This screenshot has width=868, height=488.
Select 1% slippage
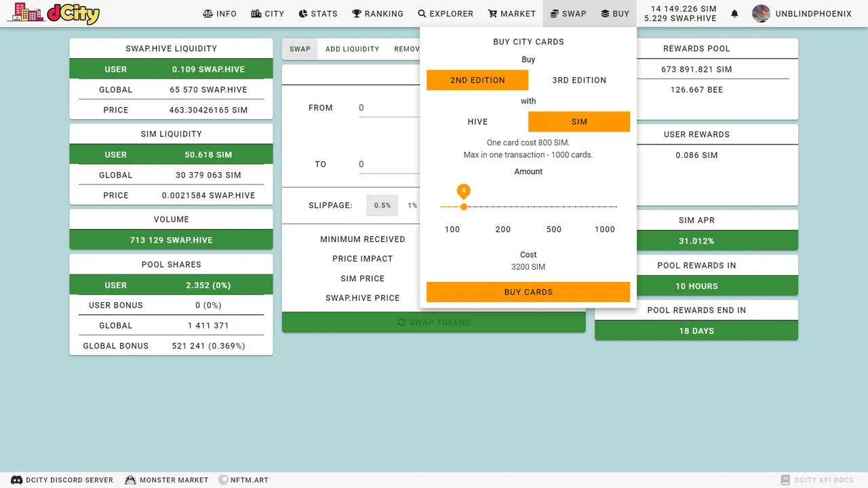click(412, 205)
